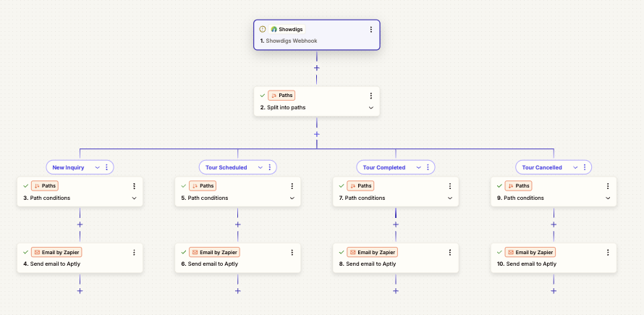Image resolution: width=644 pixels, height=315 pixels.
Task: Click plus icon between steps 5 and 6
Action: click(x=237, y=224)
